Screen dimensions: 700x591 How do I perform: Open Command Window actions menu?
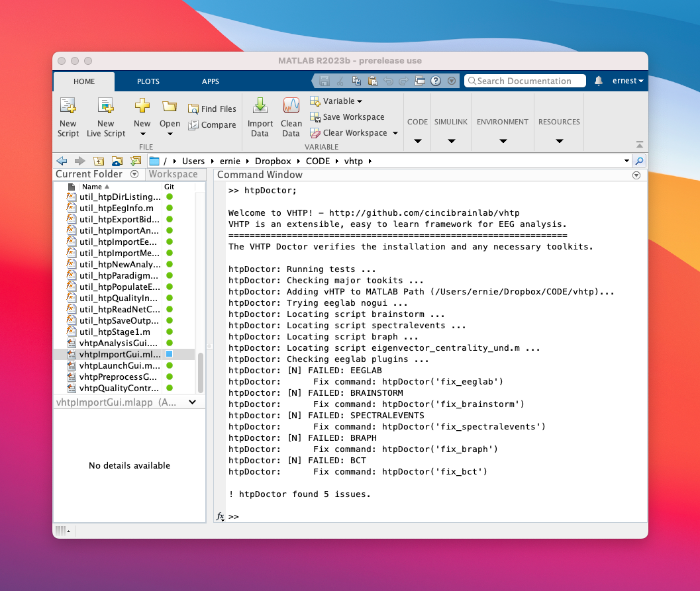[x=636, y=175]
